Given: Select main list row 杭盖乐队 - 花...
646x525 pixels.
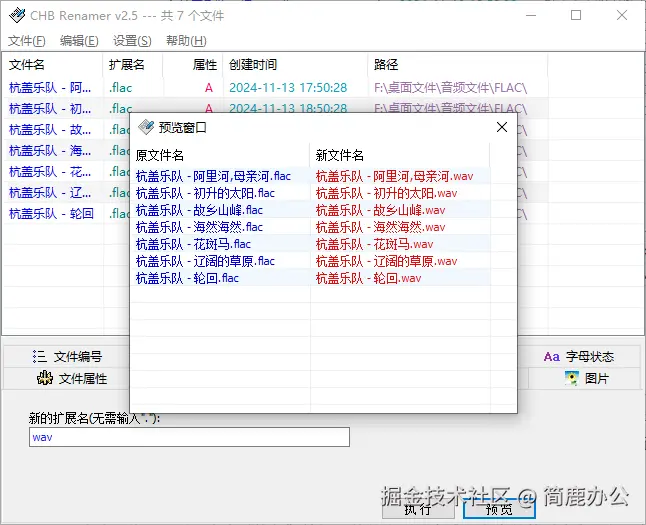Looking at the screenshot, I should [50, 171].
